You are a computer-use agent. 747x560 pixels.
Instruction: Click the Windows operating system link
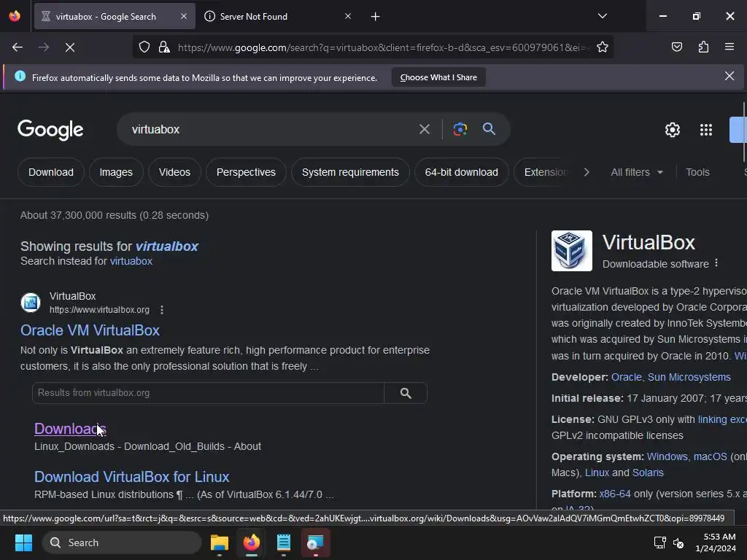click(x=667, y=456)
